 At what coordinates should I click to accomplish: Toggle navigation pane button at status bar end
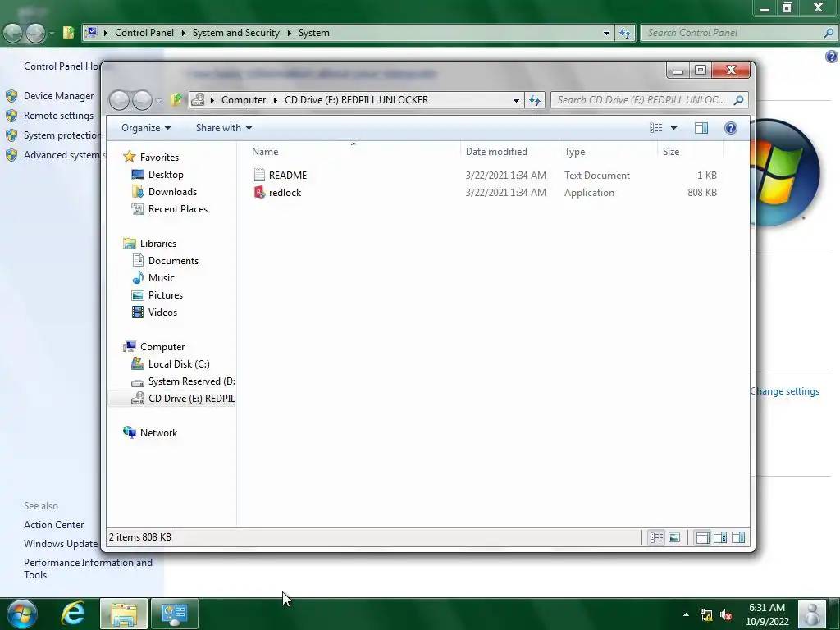tap(738, 537)
